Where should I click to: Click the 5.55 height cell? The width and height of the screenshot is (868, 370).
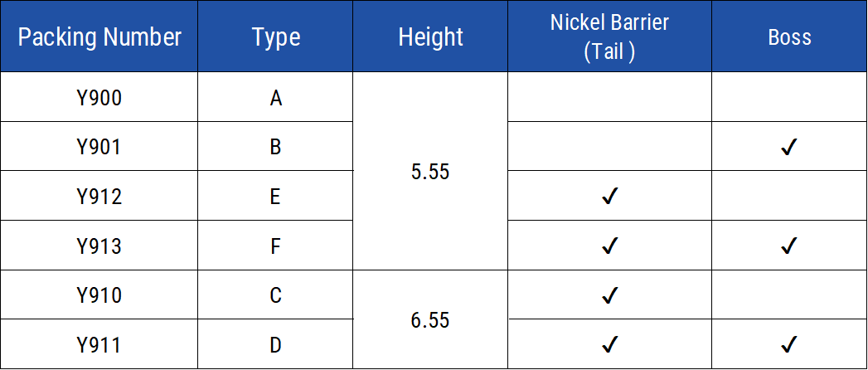coord(430,172)
